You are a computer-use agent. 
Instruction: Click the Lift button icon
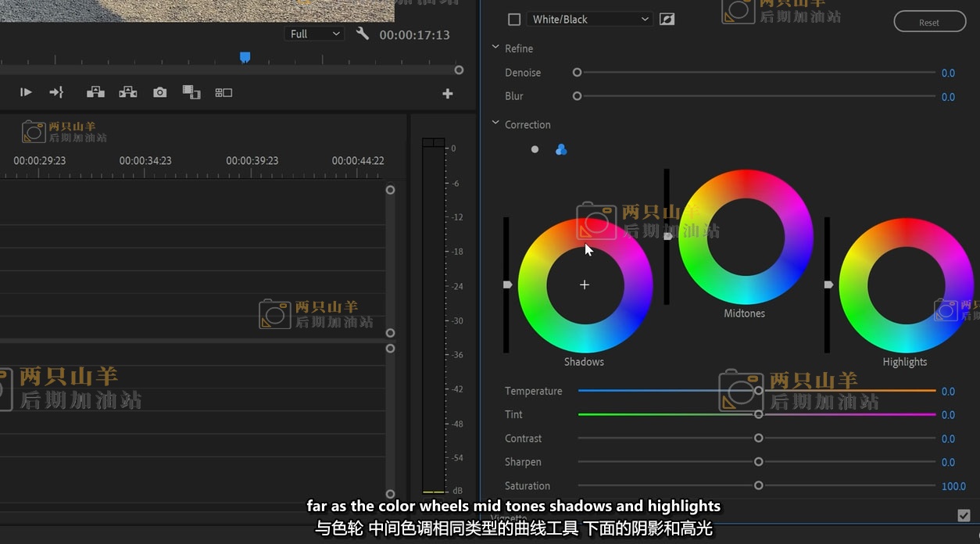click(95, 92)
